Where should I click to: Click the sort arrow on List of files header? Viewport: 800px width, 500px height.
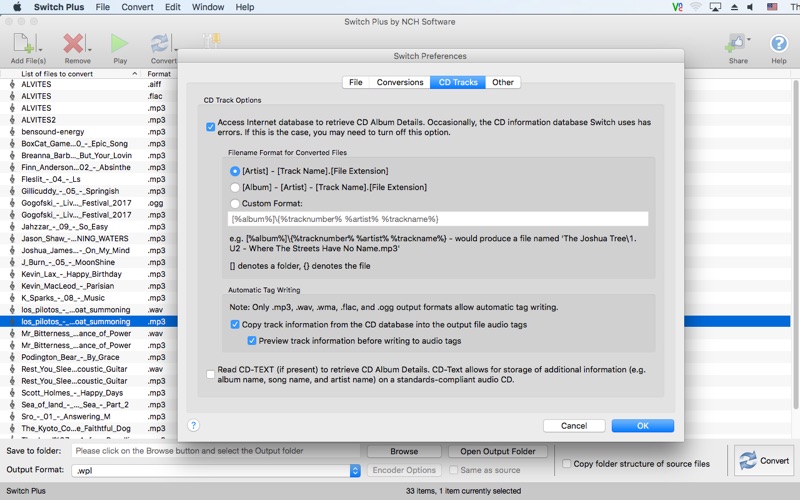(x=135, y=73)
